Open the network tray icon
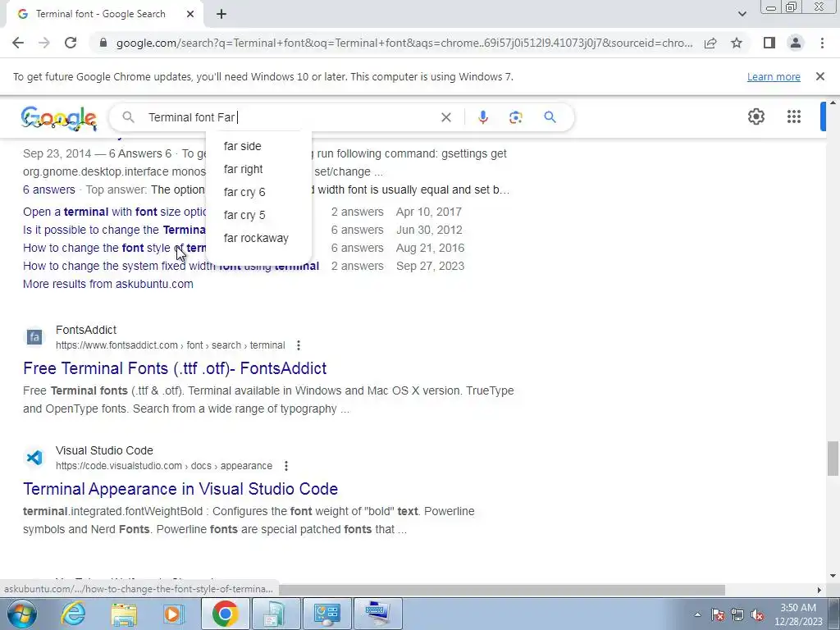The image size is (840, 630). pos(737,614)
